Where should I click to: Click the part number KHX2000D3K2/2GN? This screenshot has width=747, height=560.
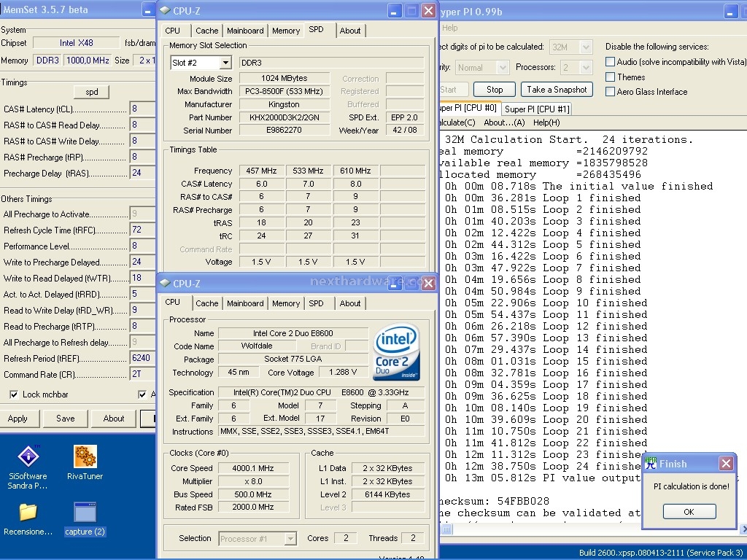point(285,117)
